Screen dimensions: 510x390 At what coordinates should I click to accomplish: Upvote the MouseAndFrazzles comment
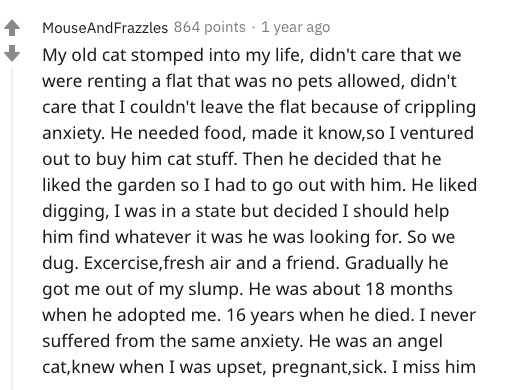point(12,28)
